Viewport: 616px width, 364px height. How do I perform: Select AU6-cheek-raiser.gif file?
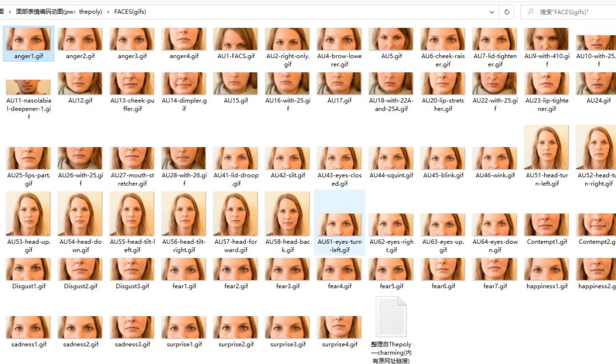click(x=443, y=39)
